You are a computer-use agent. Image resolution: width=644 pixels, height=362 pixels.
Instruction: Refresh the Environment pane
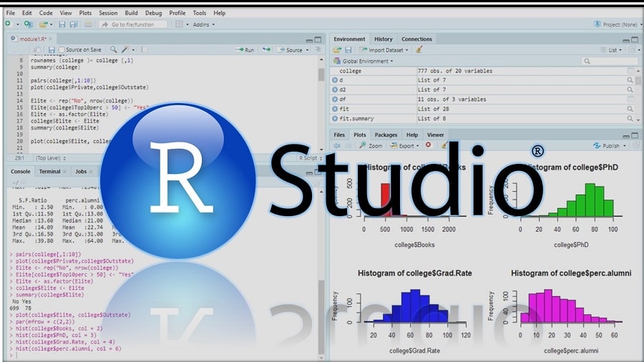click(x=632, y=49)
